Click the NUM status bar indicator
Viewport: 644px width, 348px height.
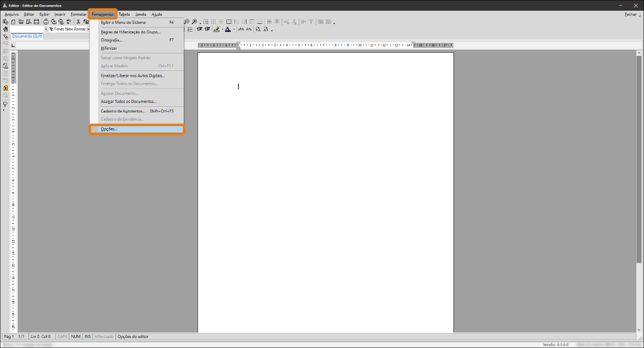[75, 337]
